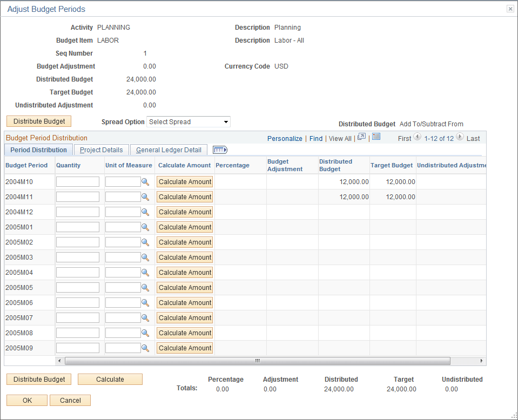The image size is (518, 420).
Task: Confirm changes with the OK button
Action: click(x=26, y=400)
